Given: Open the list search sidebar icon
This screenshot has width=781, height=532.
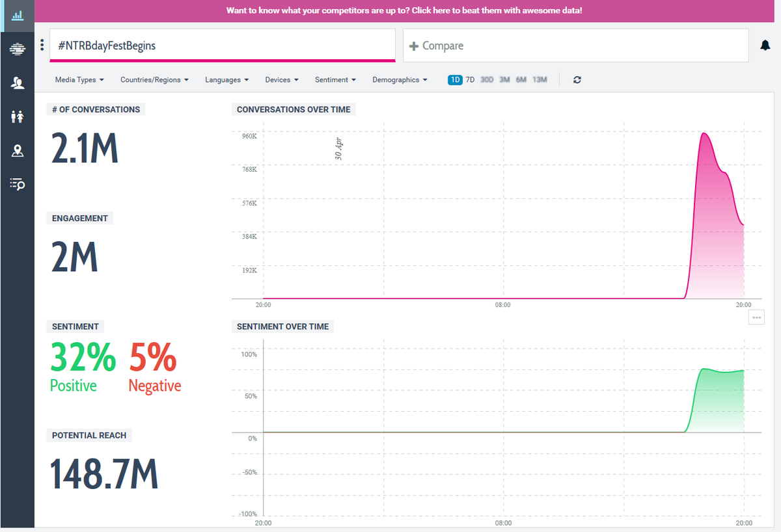Looking at the screenshot, I should coord(18,184).
